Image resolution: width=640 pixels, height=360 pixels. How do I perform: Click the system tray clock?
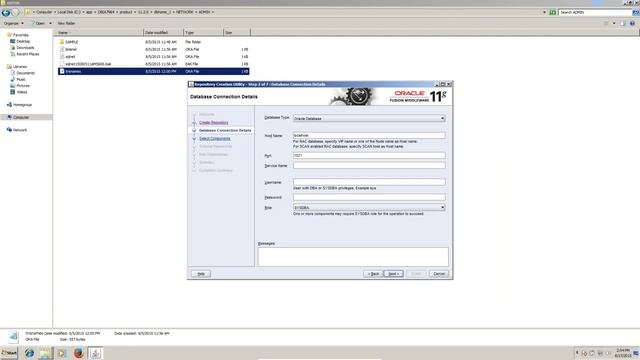pos(623,353)
